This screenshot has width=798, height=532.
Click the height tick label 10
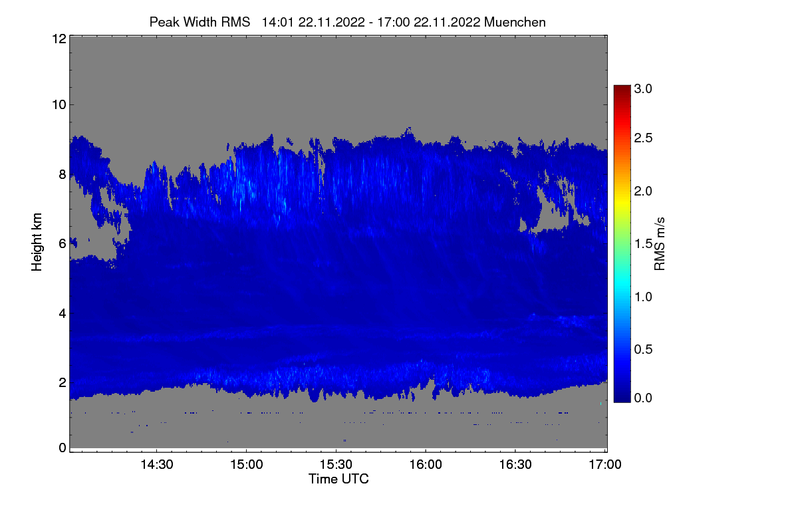[59, 104]
